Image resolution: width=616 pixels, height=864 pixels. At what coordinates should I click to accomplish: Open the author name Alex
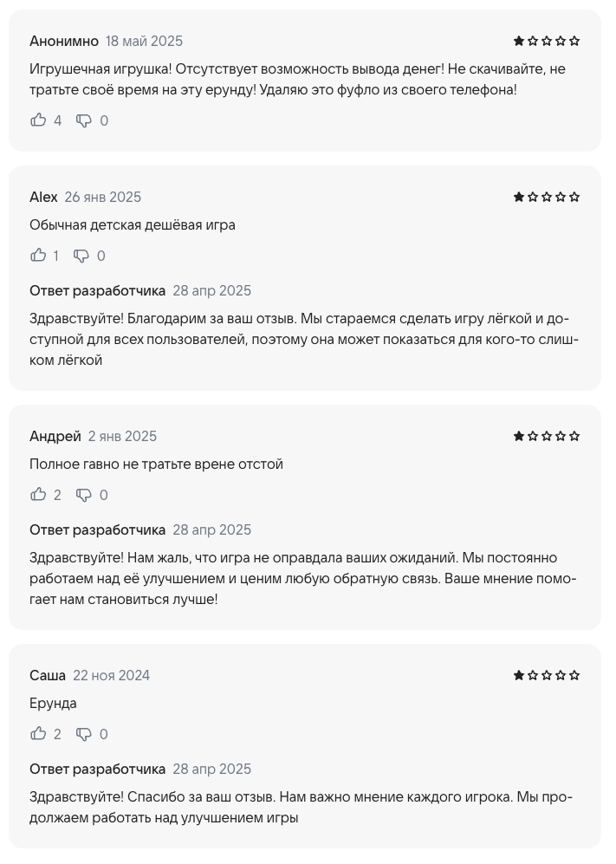coord(43,197)
